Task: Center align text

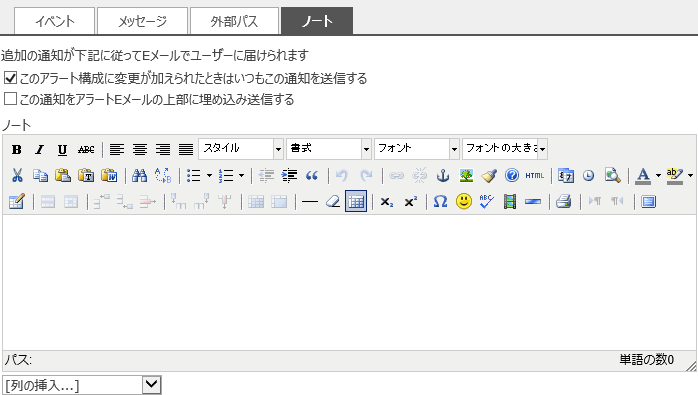Action: point(140,150)
